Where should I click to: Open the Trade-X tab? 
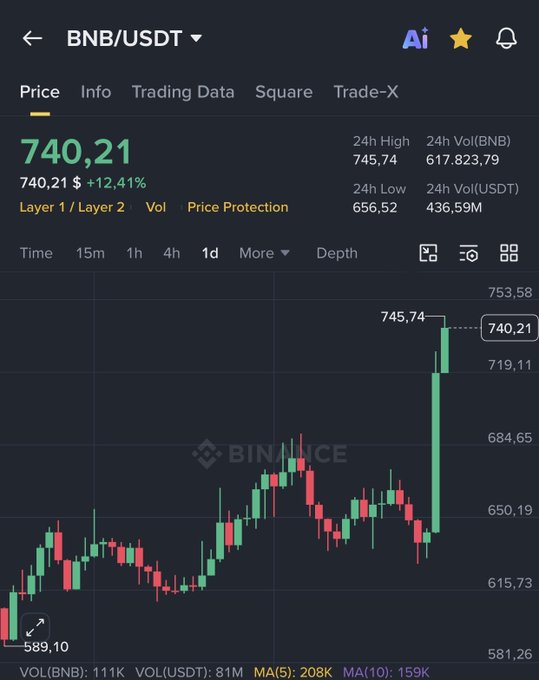click(x=366, y=92)
